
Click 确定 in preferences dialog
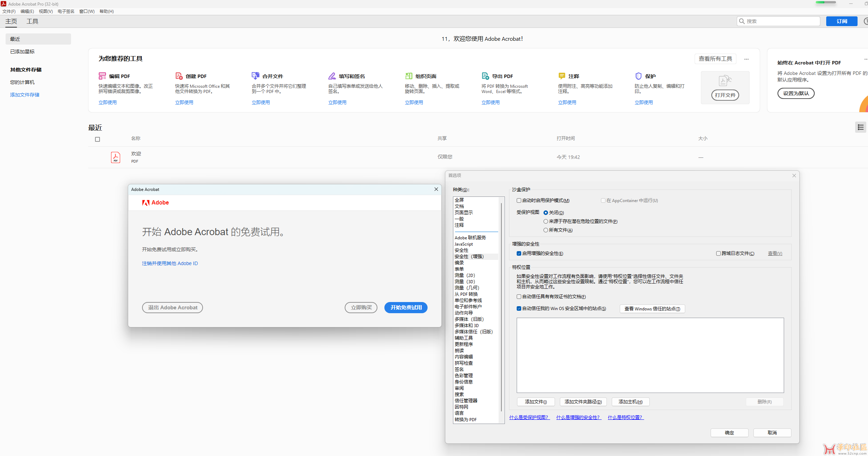(x=729, y=433)
